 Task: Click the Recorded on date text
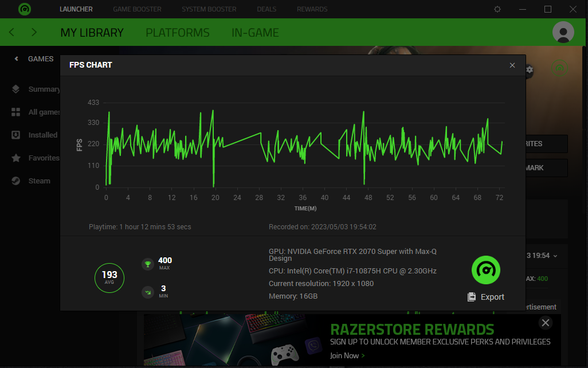[x=323, y=227]
